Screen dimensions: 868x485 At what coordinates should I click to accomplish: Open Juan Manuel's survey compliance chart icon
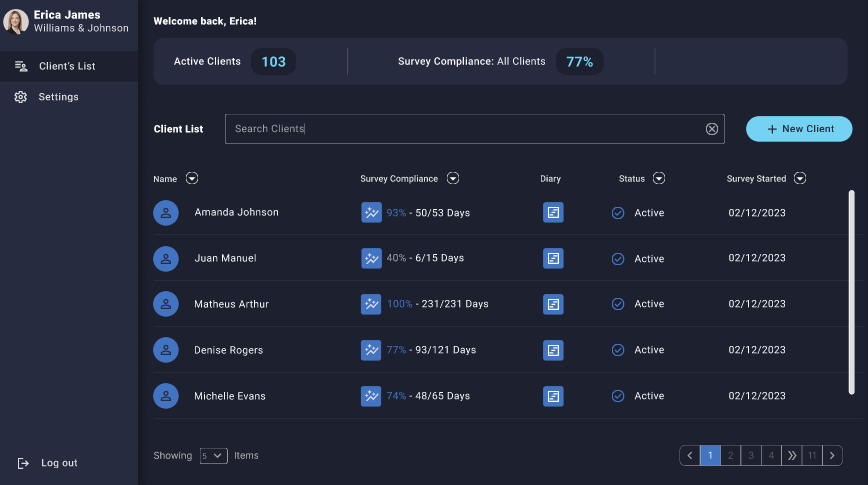[371, 259]
